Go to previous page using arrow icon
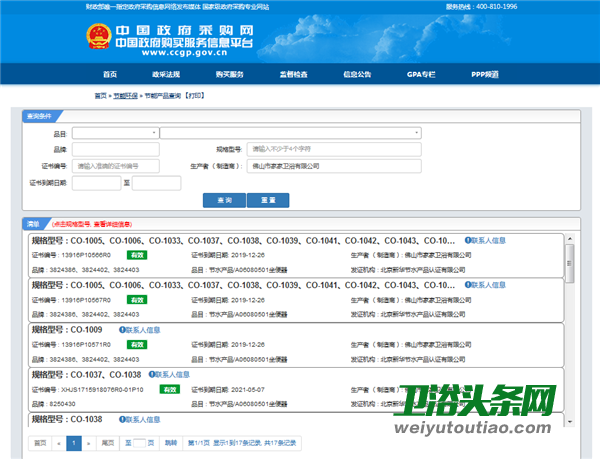The image size is (600, 459). point(59,442)
